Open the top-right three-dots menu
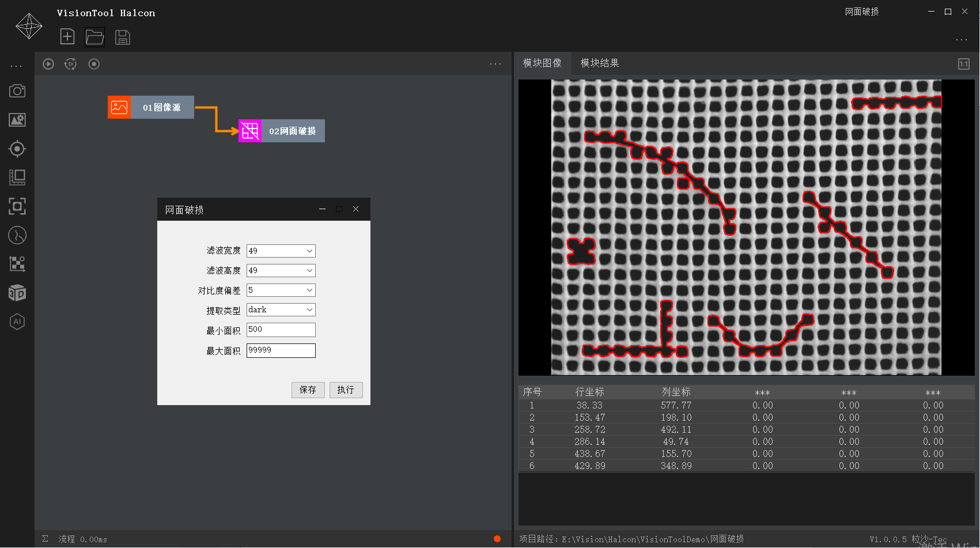This screenshot has height=548, width=980. tap(962, 40)
